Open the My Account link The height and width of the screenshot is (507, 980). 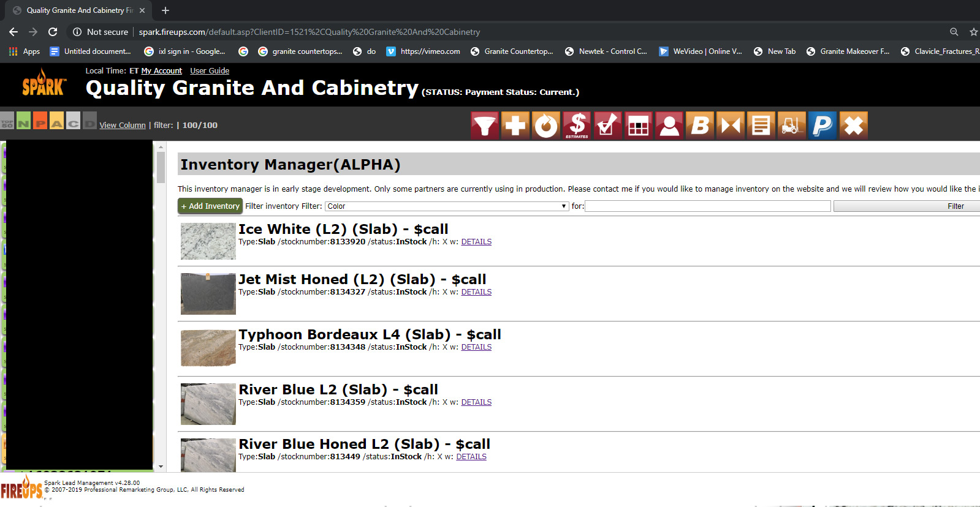tap(161, 71)
